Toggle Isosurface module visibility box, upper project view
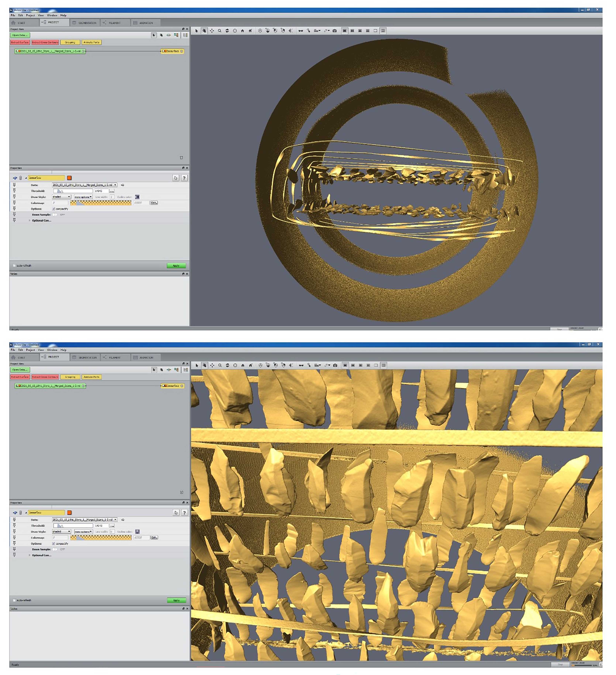This screenshot has width=616, height=675. click(x=163, y=51)
